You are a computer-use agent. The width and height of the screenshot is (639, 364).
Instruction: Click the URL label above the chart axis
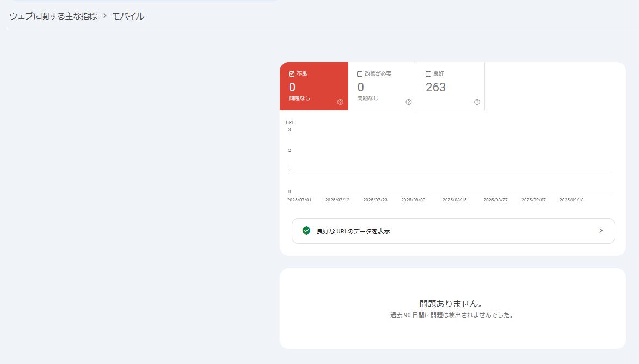[x=290, y=122]
